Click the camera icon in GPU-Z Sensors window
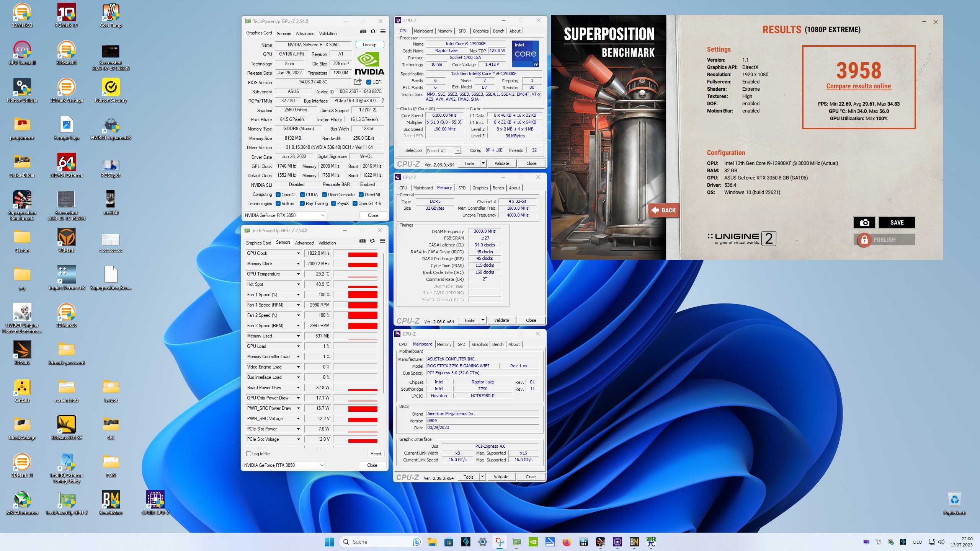The height and width of the screenshot is (551, 980). [362, 241]
